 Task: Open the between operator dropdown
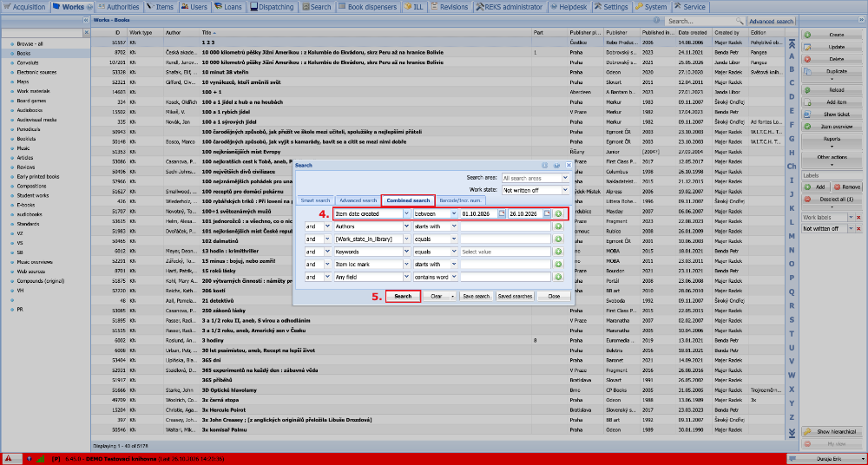[455, 213]
